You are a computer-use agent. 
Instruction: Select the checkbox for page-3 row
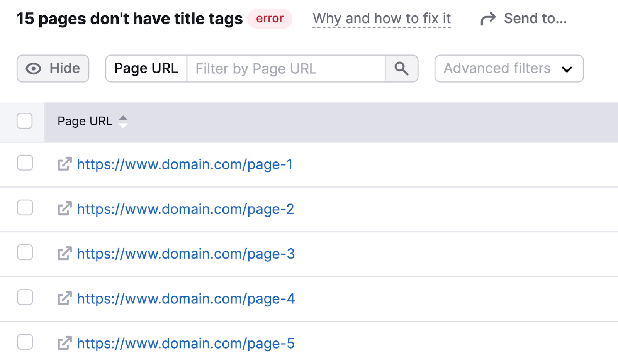click(x=24, y=253)
